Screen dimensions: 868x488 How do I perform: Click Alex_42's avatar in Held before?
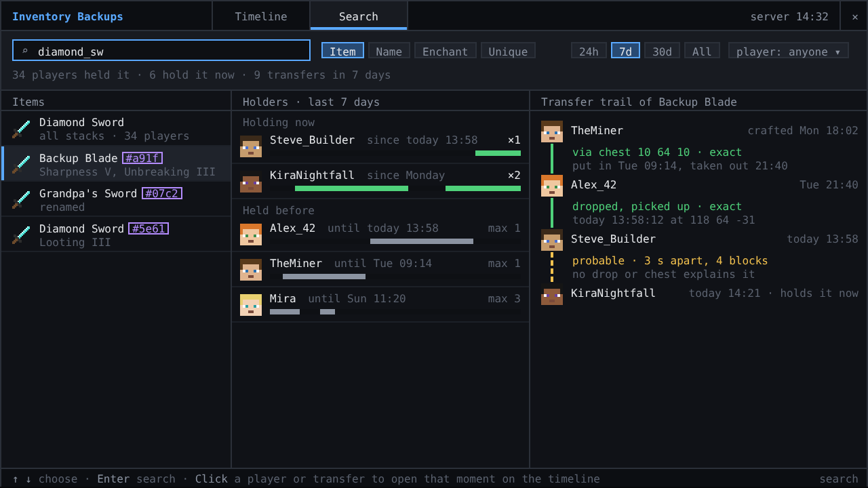[x=251, y=235]
